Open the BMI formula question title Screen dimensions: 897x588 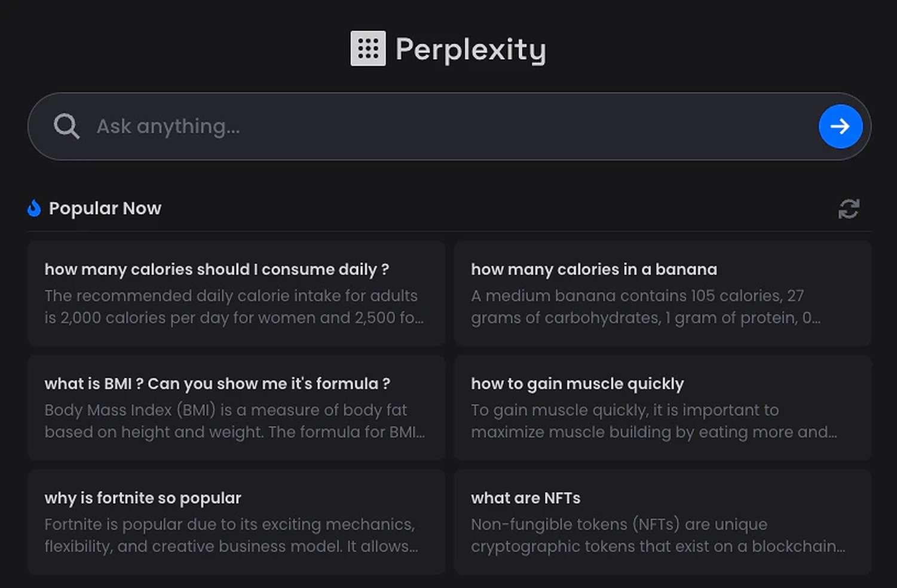click(217, 384)
